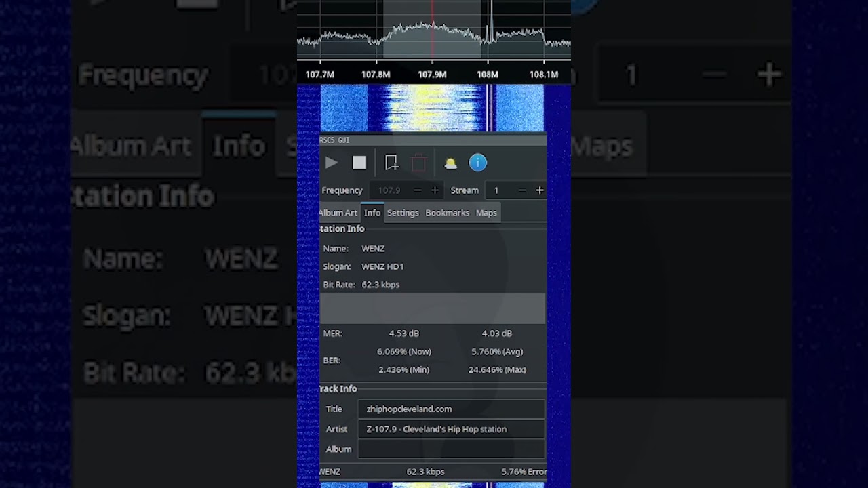Click the 107.7M label on spectrum axis
Image resolution: width=868 pixels, height=488 pixels.
pyautogui.click(x=320, y=75)
